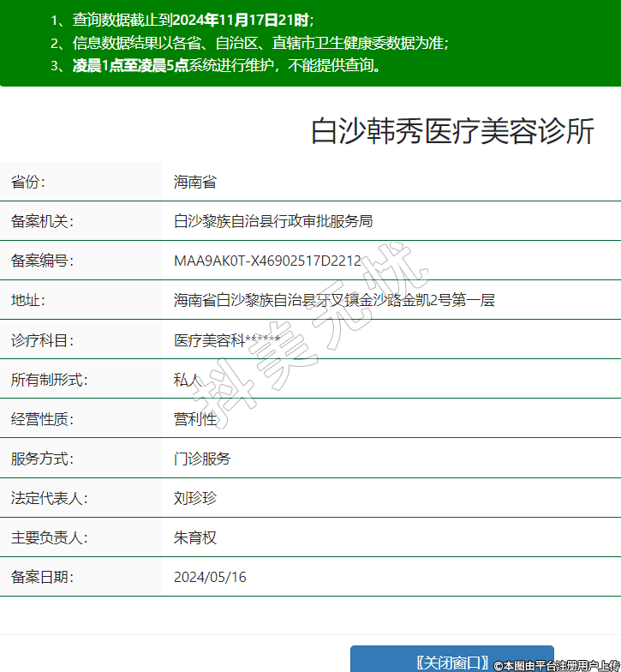Click the main responsible person name 朱育权
This screenshot has width=621, height=672.
coord(195,537)
